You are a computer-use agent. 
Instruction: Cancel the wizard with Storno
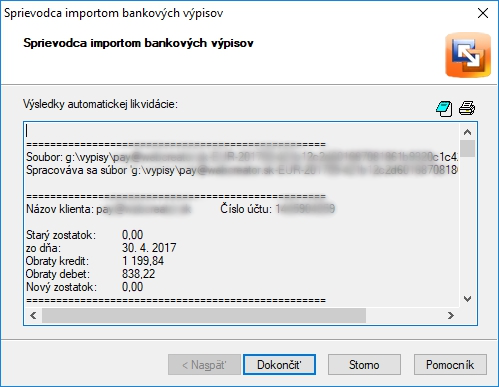point(364,365)
